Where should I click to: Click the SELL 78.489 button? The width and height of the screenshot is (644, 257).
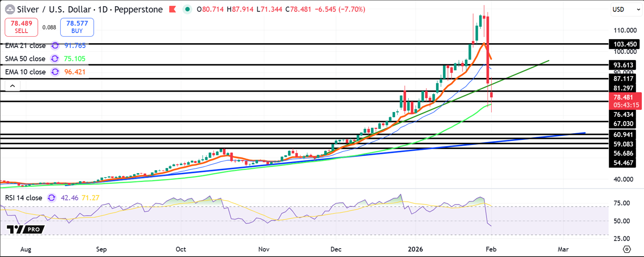(x=21, y=27)
